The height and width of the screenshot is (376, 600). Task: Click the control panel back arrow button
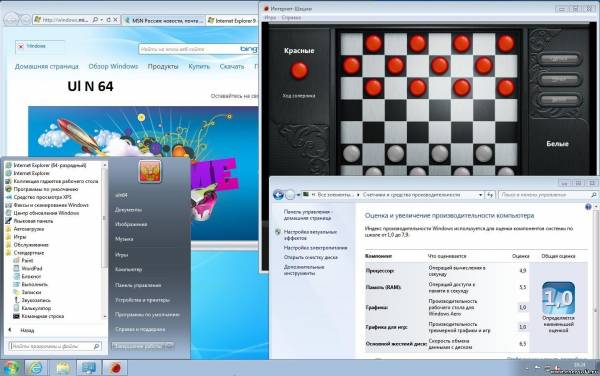click(x=278, y=195)
